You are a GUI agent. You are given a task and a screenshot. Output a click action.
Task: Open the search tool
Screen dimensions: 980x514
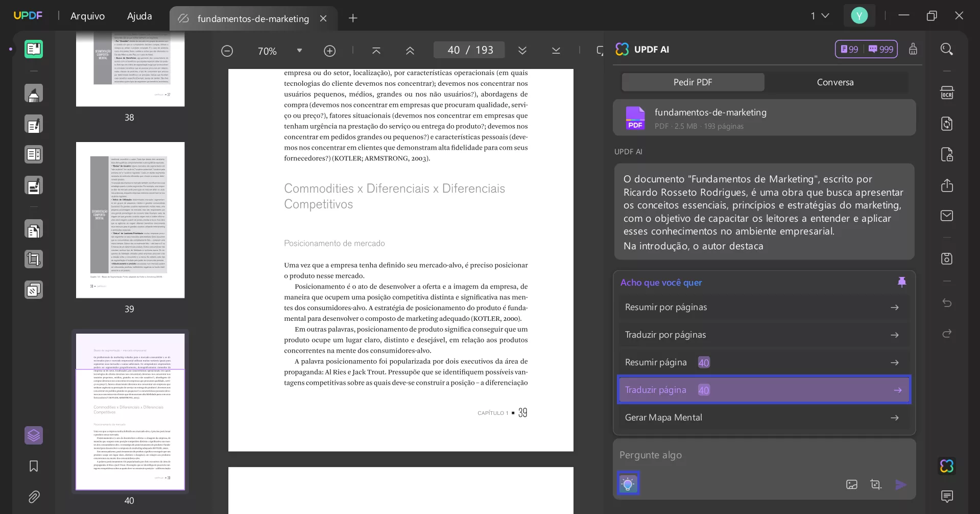pyautogui.click(x=947, y=49)
